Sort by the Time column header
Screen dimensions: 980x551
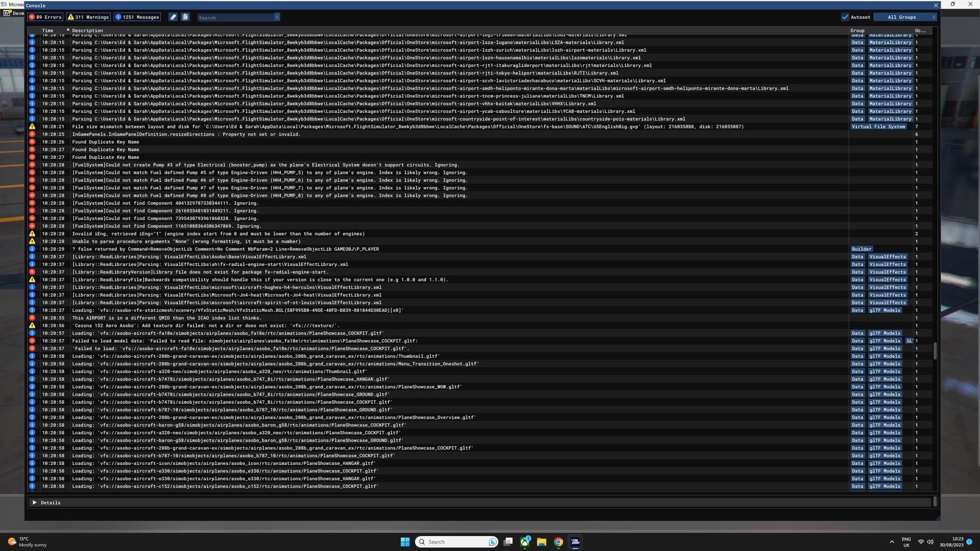pyautogui.click(x=47, y=31)
